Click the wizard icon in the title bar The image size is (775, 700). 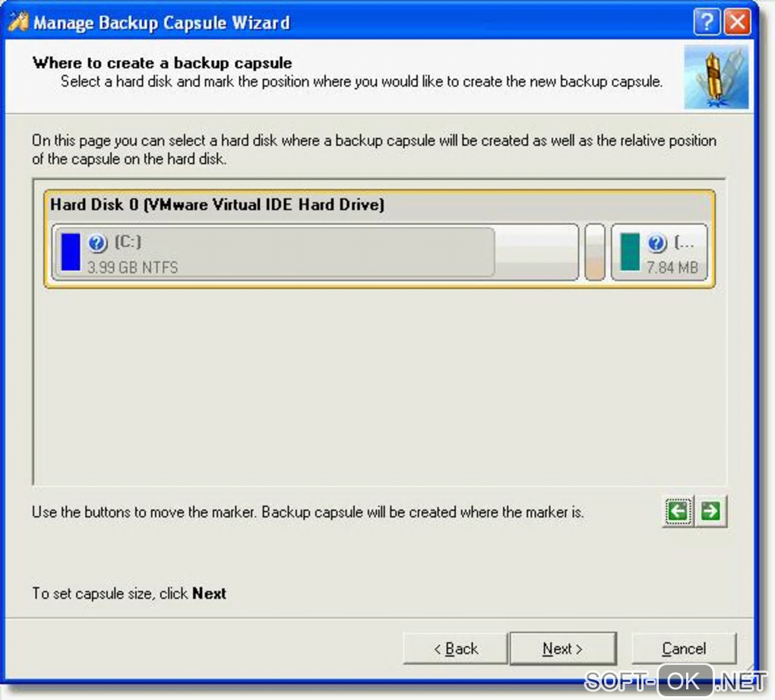tap(17, 22)
